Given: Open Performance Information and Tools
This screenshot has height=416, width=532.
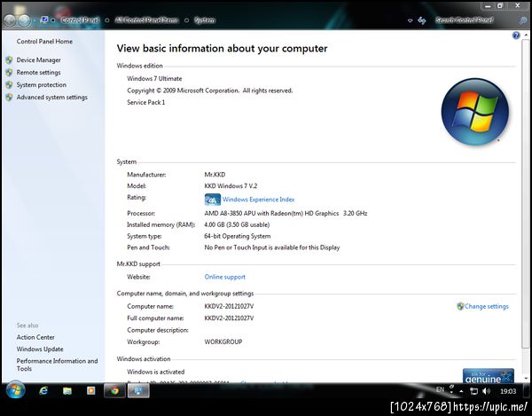Looking at the screenshot, I should pyautogui.click(x=57, y=365).
